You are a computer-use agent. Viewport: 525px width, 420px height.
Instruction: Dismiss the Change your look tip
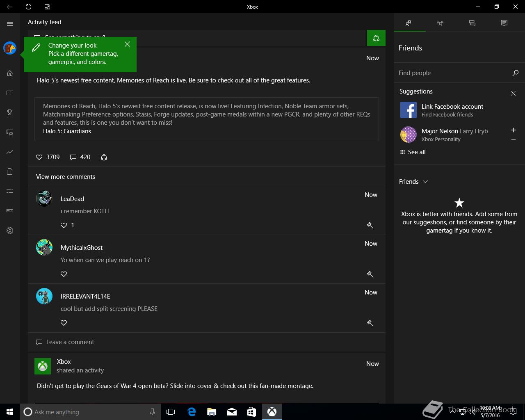coord(127,44)
